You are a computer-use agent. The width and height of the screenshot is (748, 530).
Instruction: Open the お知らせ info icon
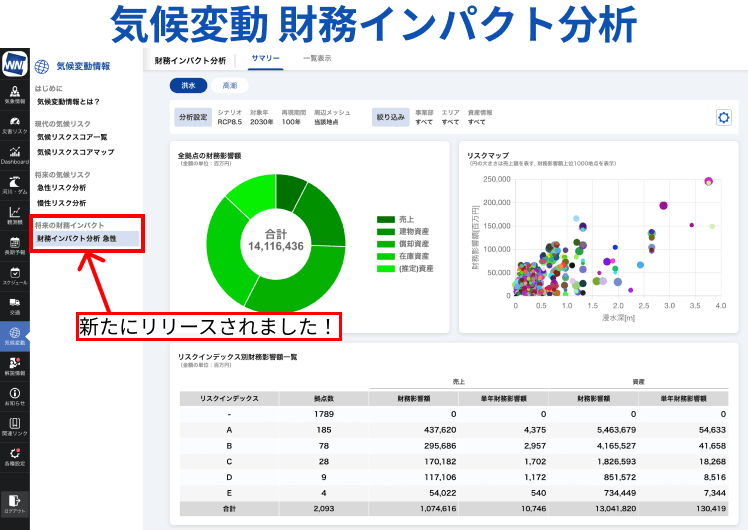point(14,396)
